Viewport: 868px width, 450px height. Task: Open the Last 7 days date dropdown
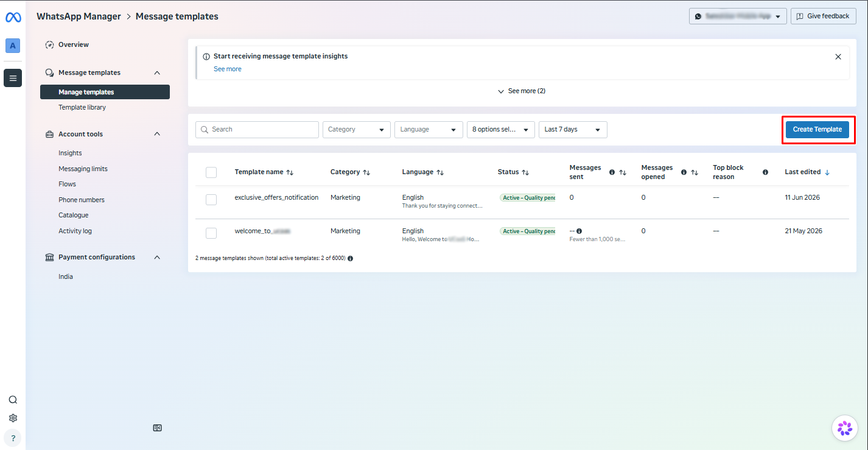tap(573, 130)
